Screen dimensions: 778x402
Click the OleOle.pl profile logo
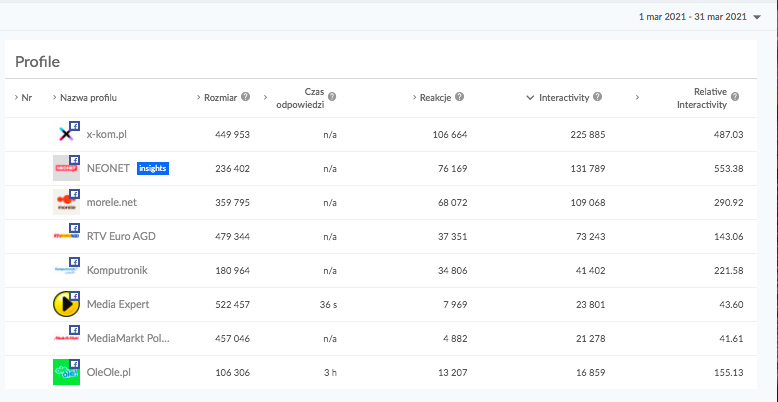[x=66, y=372]
